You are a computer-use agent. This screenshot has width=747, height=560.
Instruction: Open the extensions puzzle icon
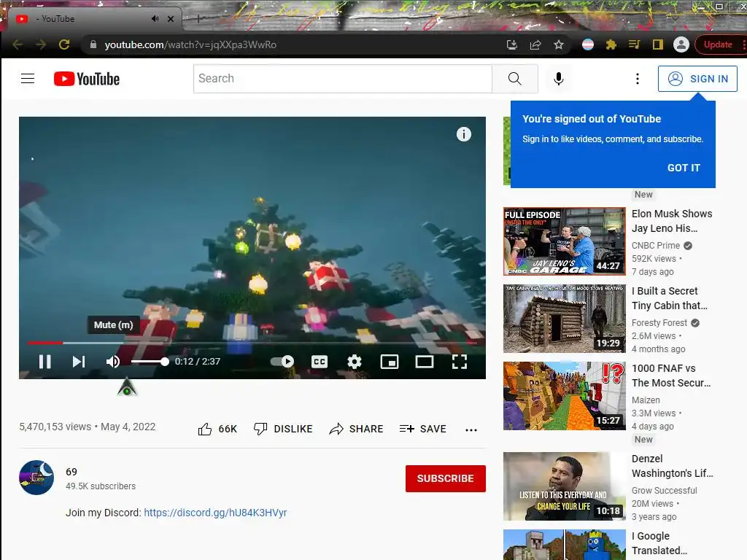point(611,44)
